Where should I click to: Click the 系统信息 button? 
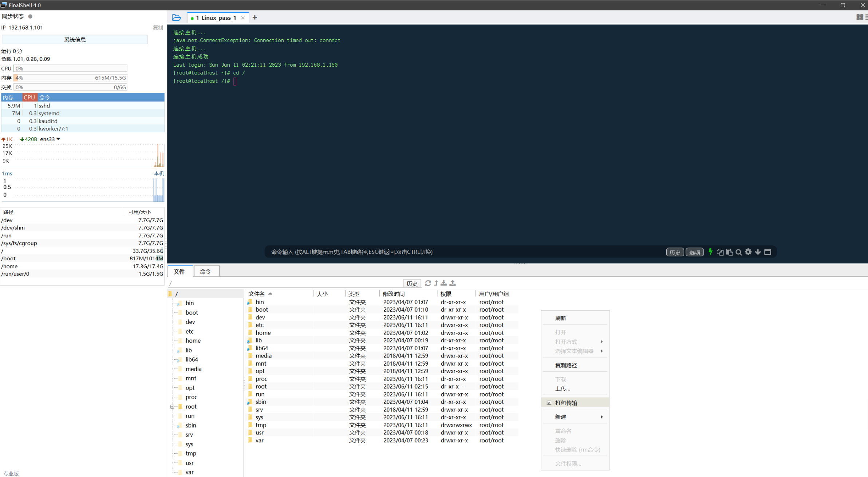[74, 39]
